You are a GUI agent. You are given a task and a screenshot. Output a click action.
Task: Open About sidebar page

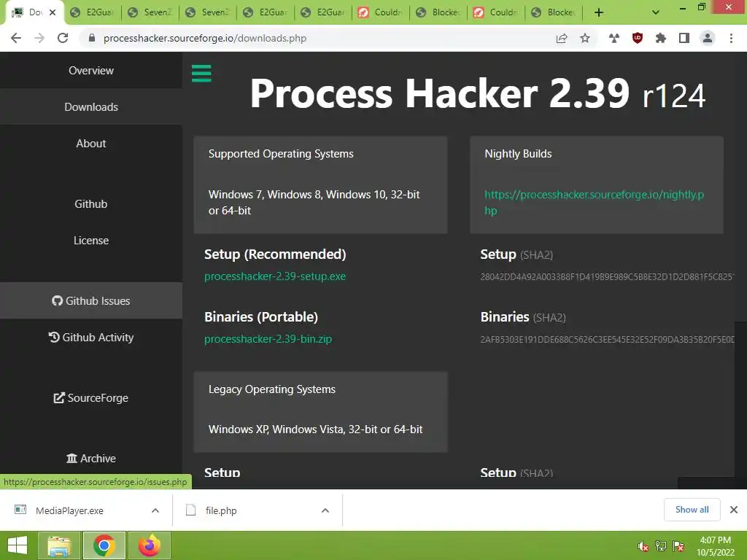click(91, 144)
